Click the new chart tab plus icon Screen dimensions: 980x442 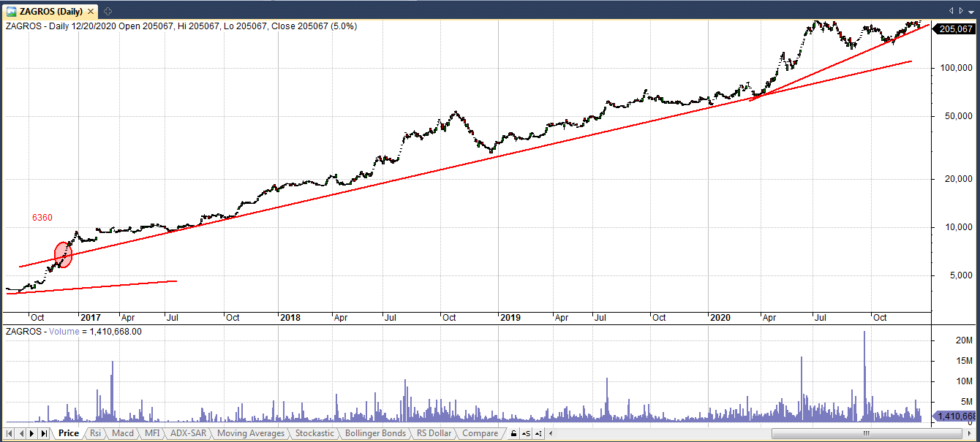click(108, 11)
